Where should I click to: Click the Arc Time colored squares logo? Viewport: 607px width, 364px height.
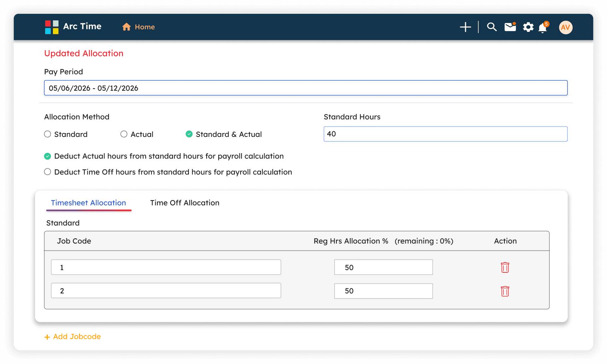point(52,27)
